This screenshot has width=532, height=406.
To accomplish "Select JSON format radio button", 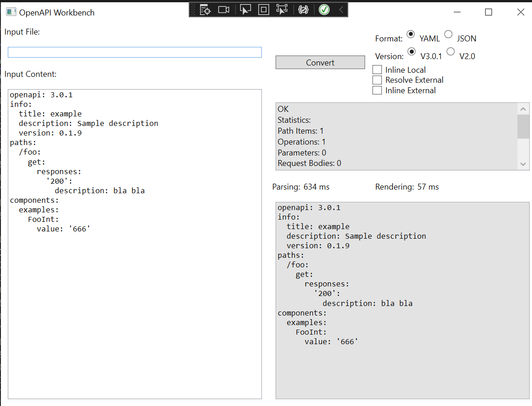I will [448, 34].
